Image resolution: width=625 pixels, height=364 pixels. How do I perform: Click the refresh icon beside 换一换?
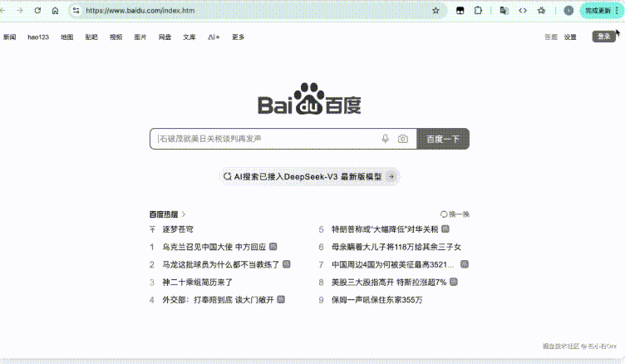point(443,214)
